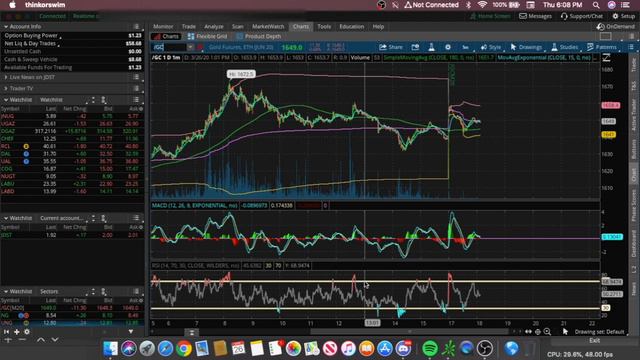Click JDST row in Current account watchlist
Screen dimensions: 640x360
[72, 235]
